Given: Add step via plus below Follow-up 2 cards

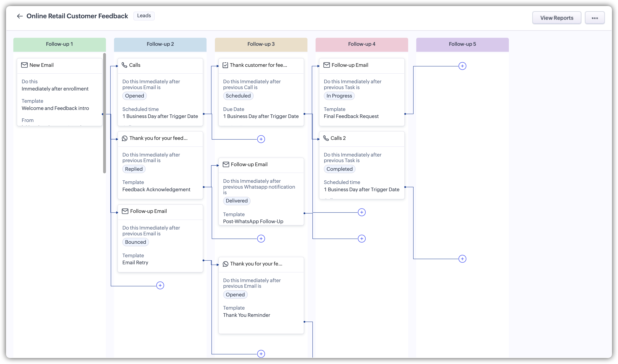Looking at the screenshot, I should tap(160, 285).
